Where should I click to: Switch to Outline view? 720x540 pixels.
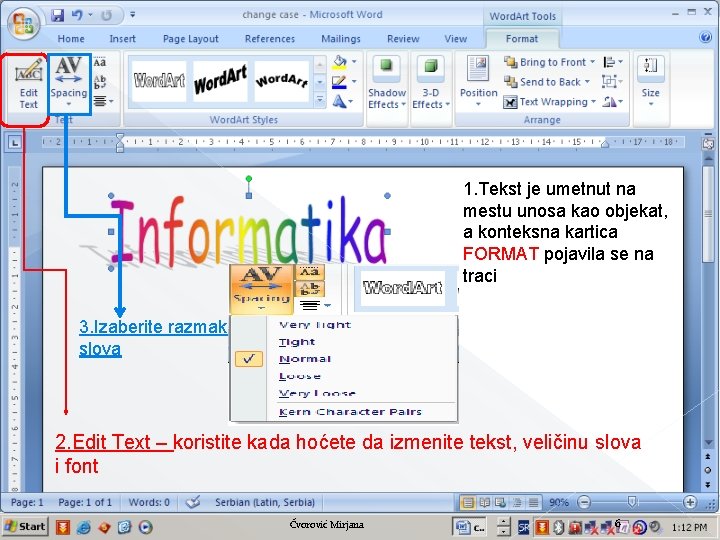coord(517,502)
